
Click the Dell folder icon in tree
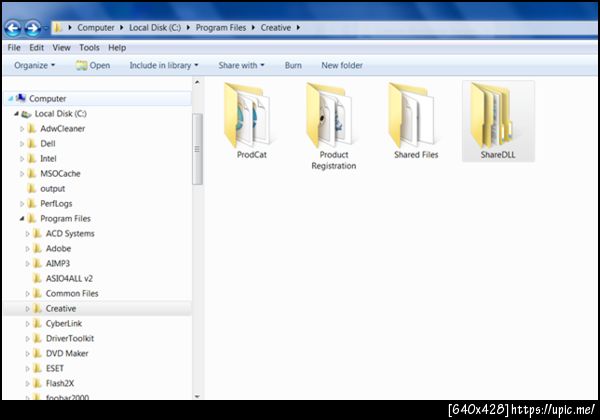(x=32, y=143)
